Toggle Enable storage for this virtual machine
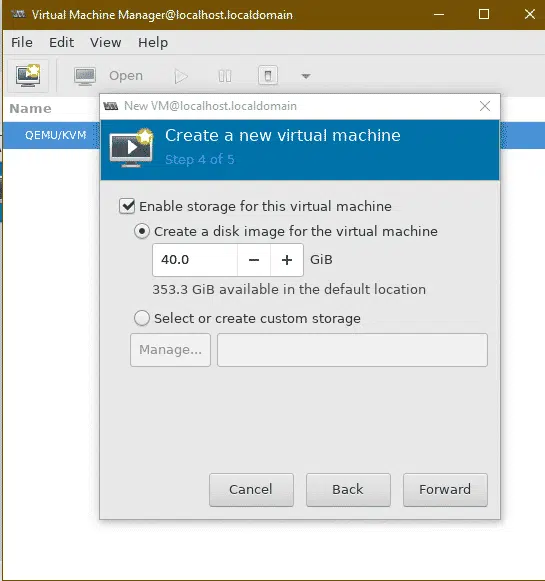Screen dimensions: 545x581 click(127, 206)
